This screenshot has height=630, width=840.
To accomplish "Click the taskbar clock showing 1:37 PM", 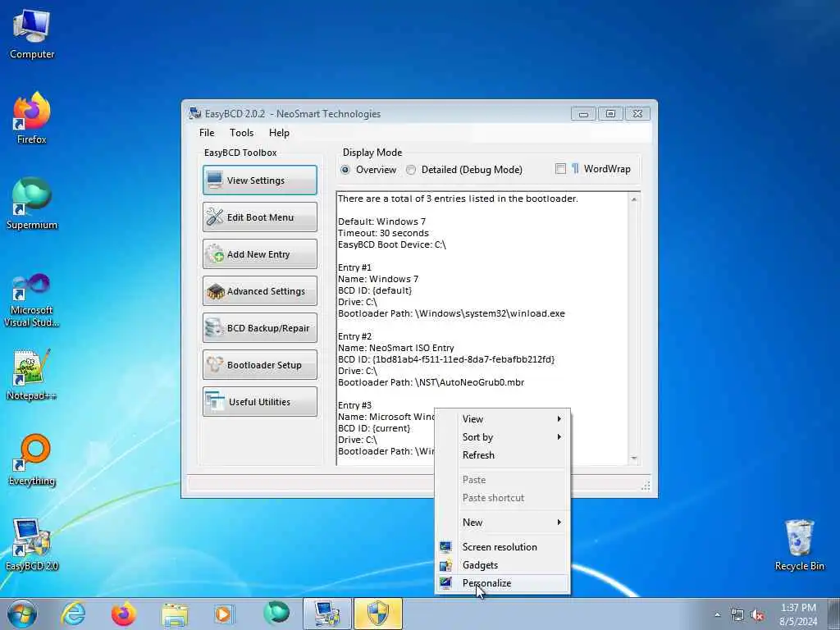I will point(798,614).
